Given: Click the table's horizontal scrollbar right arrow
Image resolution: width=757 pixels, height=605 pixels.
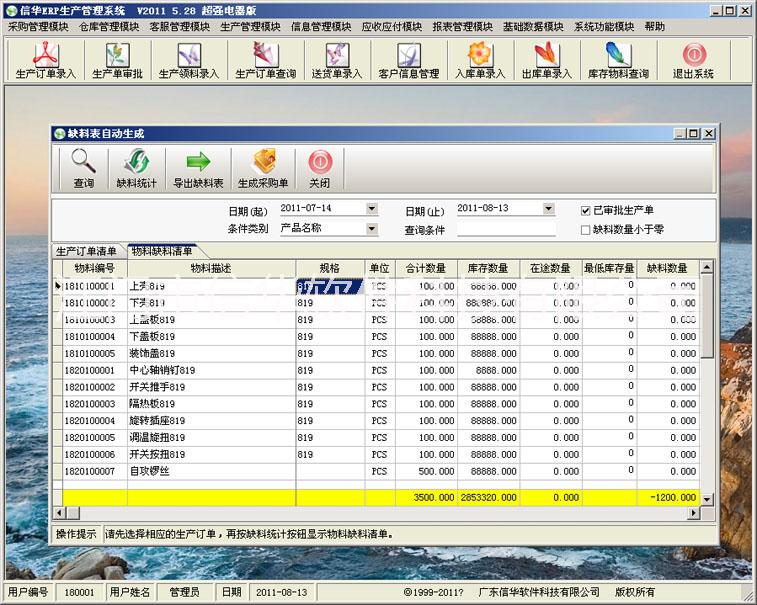Looking at the screenshot, I should (x=694, y=513).
